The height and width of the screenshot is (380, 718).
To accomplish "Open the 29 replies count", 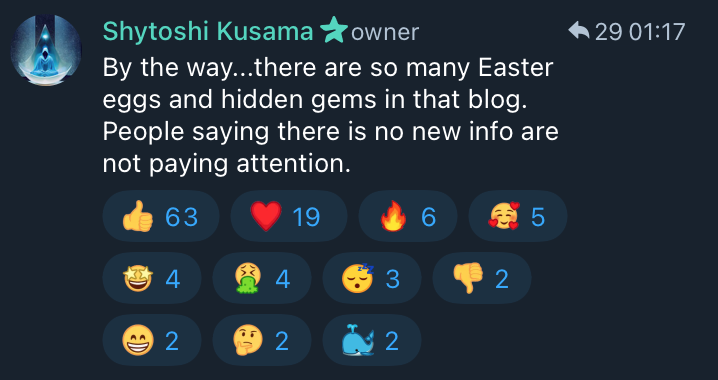I will coord(608,32).
